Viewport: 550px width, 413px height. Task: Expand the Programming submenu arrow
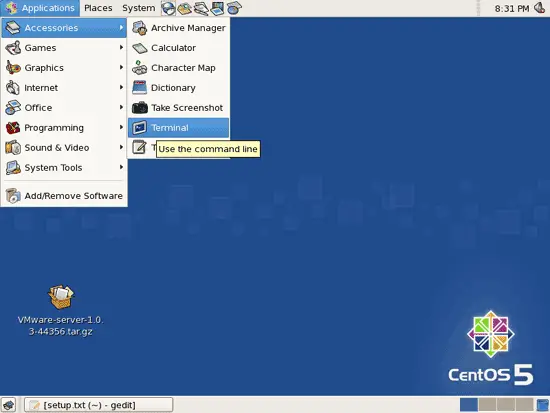tap(121, 127)
